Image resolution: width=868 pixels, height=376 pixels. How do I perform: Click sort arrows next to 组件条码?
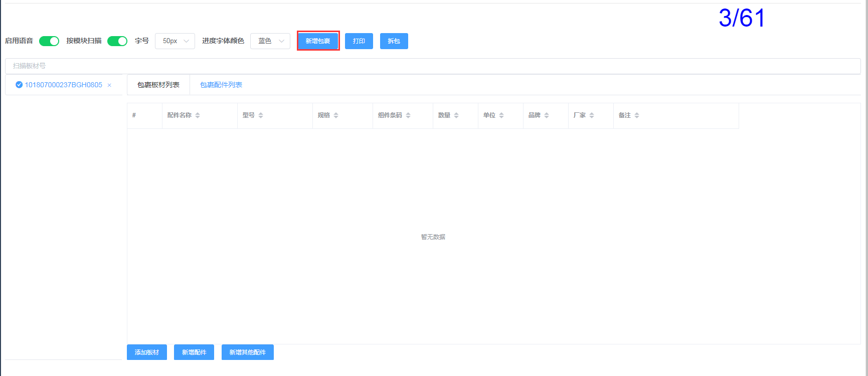tap(408, 115)
